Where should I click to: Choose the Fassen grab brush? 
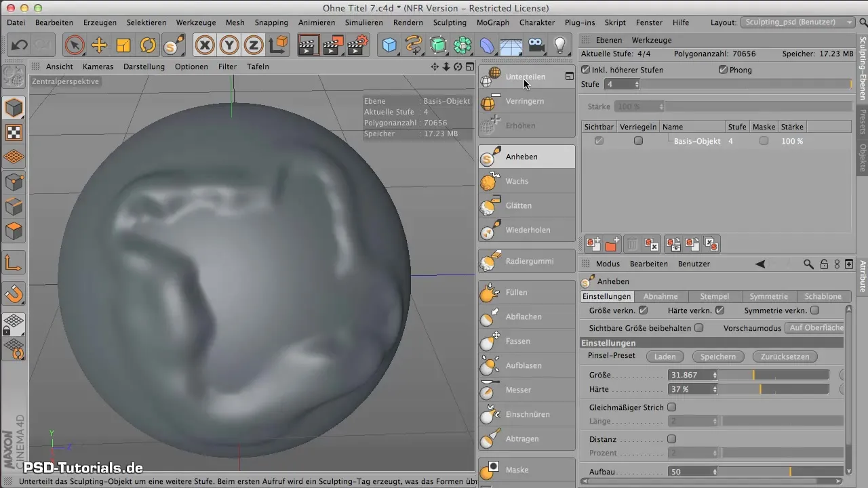pos(526,341)
